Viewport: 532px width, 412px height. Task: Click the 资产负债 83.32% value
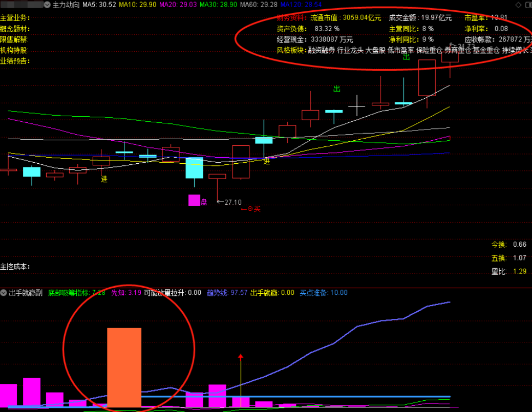click(x=308, y=29)
